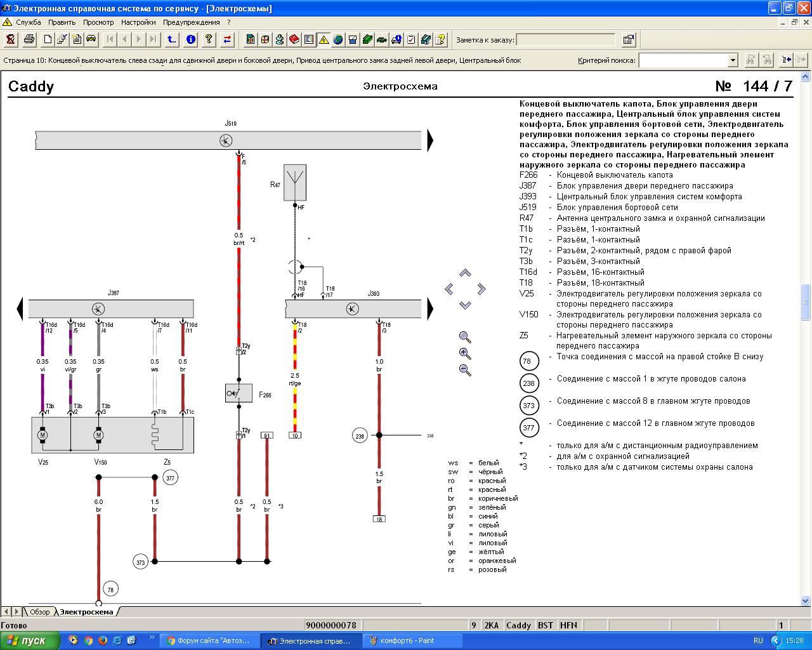This screenshot has width=812, height=650.
Task: Toggle the warning triangle toolbar button
Action: click(324, 39)
